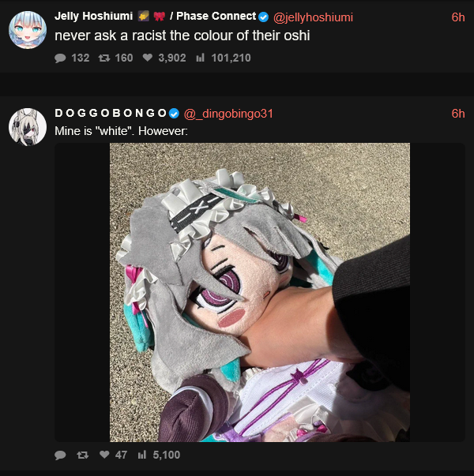The image size is (474, 476).
Task: Open the DOGGOBONGO display name
Action: (111, 113)
